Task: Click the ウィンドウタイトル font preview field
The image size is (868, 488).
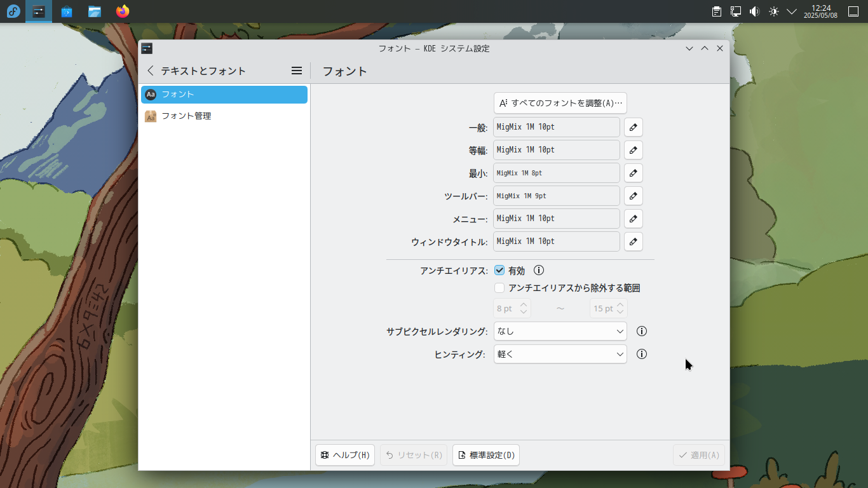Action: [557, 241]
